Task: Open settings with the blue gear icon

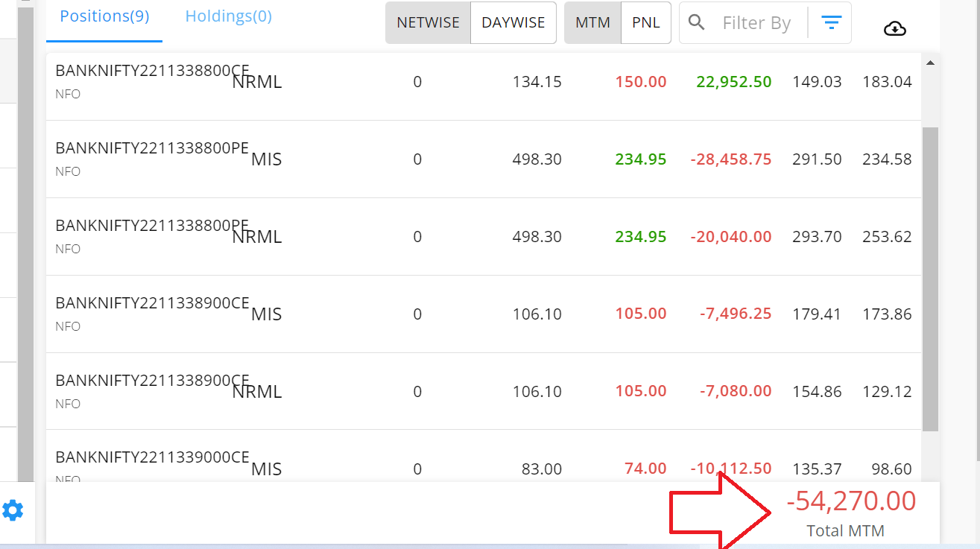Action: click(x=13, y=510)
